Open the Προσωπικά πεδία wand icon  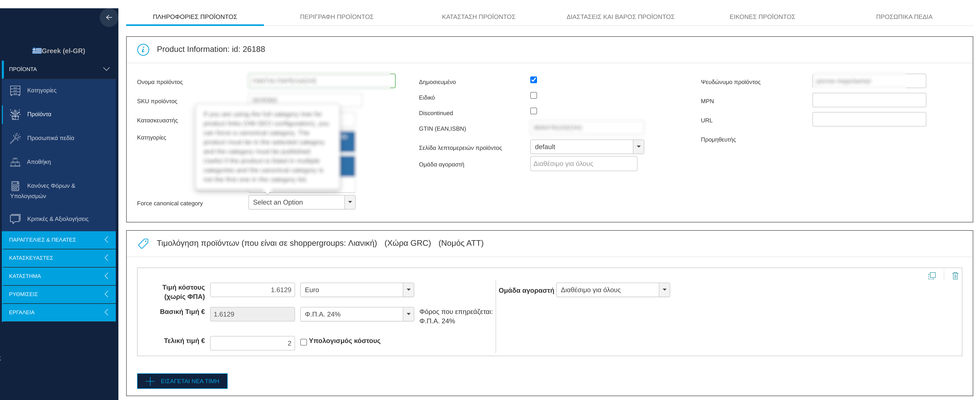[x=15, y=138]
